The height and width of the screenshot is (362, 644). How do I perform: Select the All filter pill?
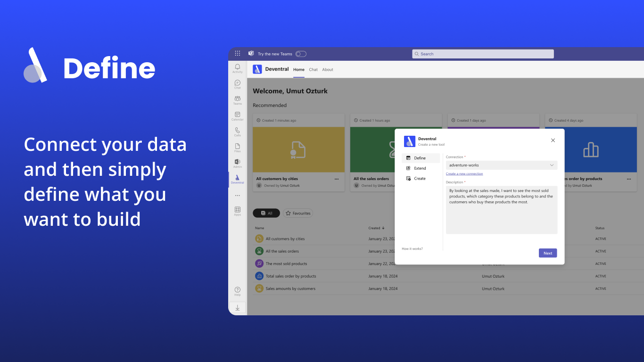coord(266,213)
